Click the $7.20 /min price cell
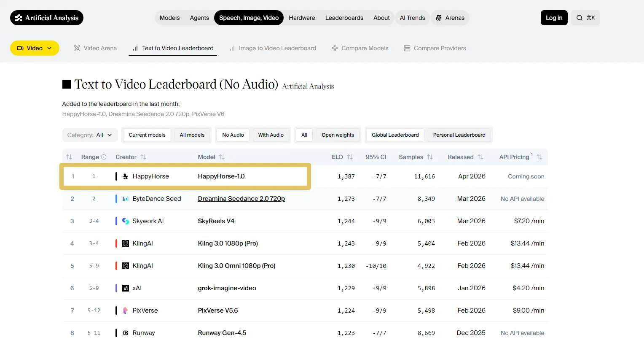 click(529, 221)
